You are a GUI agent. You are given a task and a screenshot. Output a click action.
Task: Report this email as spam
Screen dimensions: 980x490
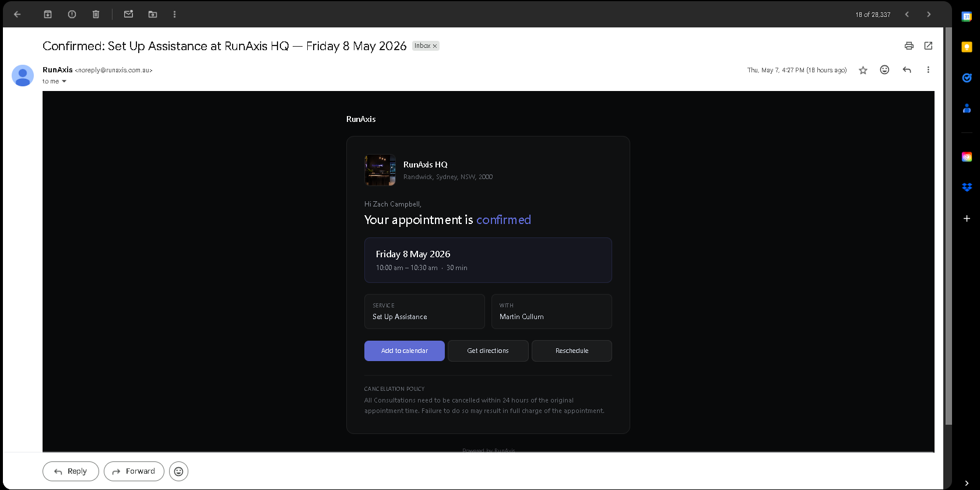72,15
